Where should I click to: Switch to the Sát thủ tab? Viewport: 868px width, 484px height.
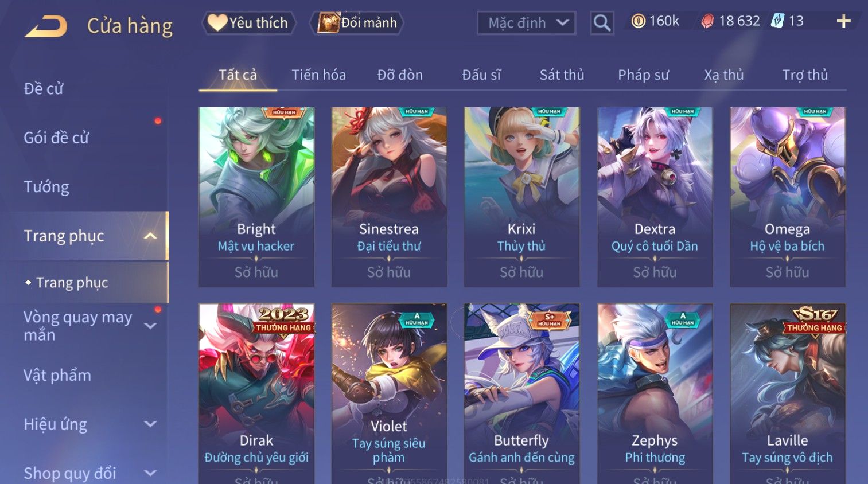pos(562,75)
